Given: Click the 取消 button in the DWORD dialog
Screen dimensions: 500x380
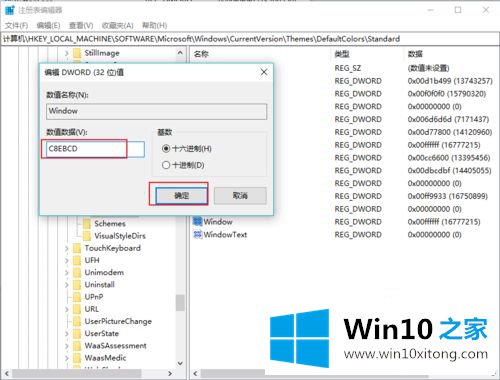Looking at the screenshot, I should click(240, 196).
